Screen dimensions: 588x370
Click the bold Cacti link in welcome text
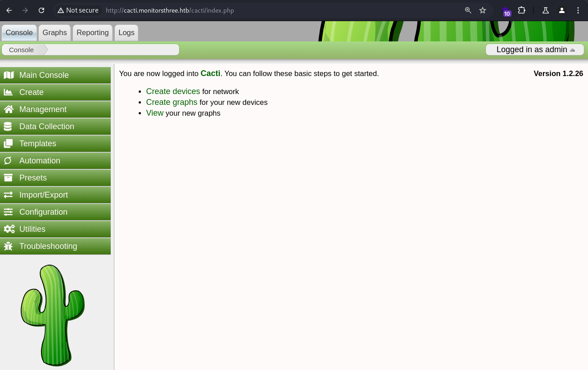[210, 73]
